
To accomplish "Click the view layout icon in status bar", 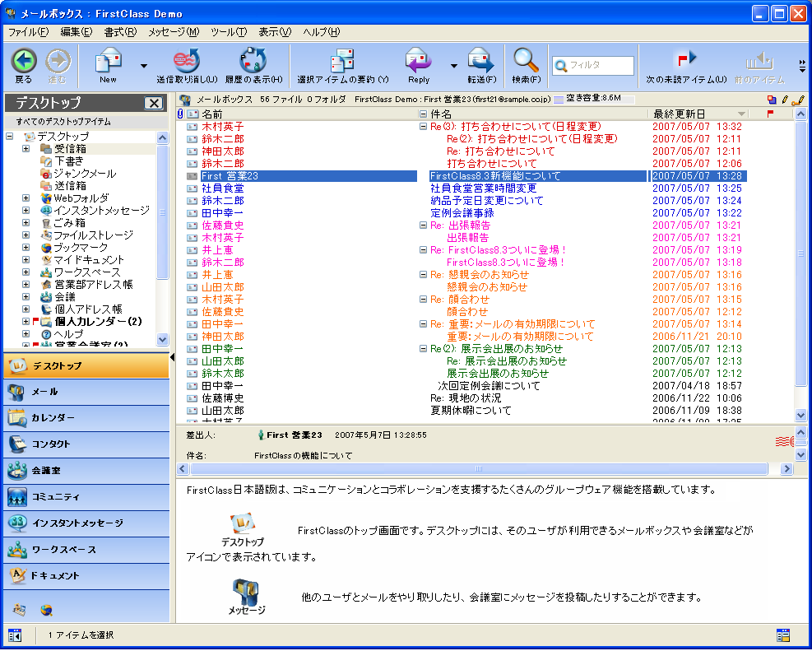I will 783,635.
